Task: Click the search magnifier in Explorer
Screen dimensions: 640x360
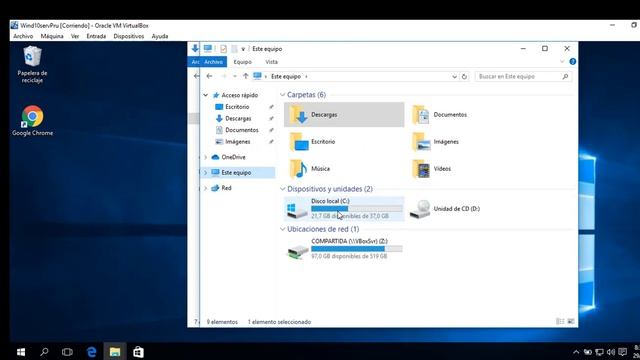Action: point(565,76)
